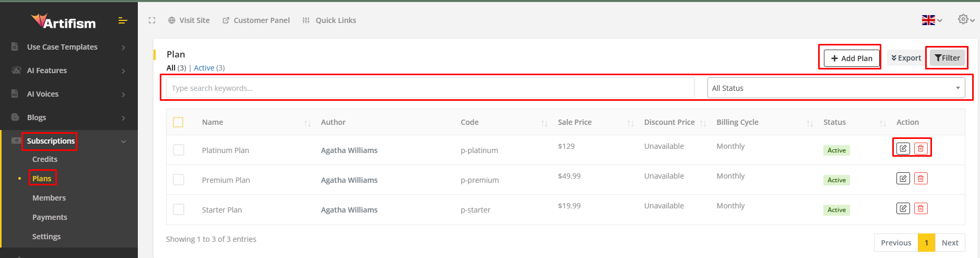The height and width of the screenshot is (258, 980).
Task: Toggle the sidebar collapse hamburger icon
Action: [x=123, y=20]
